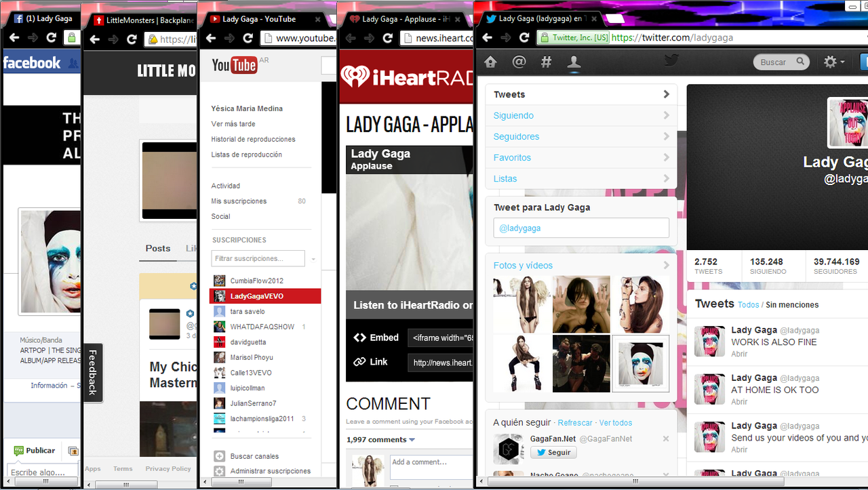Follow GagaFan.Net with the Seguir button
This screenshot has height=490, width=868.
(553, 453)
